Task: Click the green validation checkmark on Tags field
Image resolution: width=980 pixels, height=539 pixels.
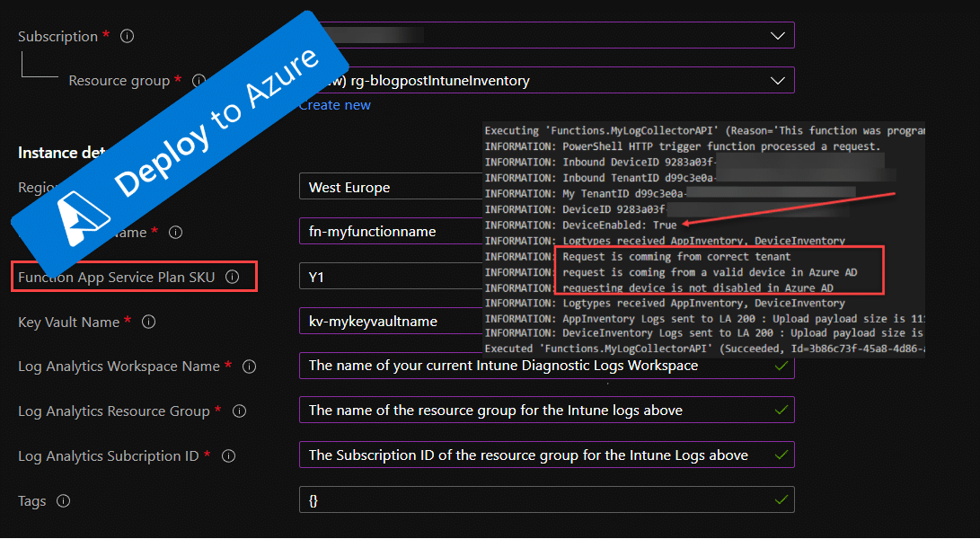Action: click(x=781, y=499)
